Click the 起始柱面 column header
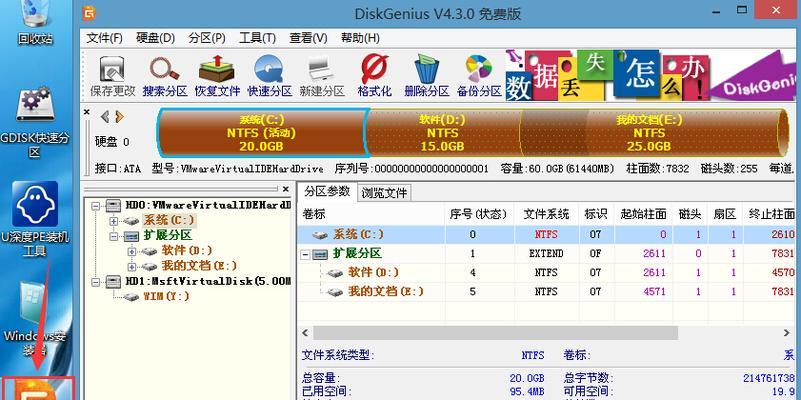This screenshot has width=801, height=400. pyautogui.click(x=644, y=215)
